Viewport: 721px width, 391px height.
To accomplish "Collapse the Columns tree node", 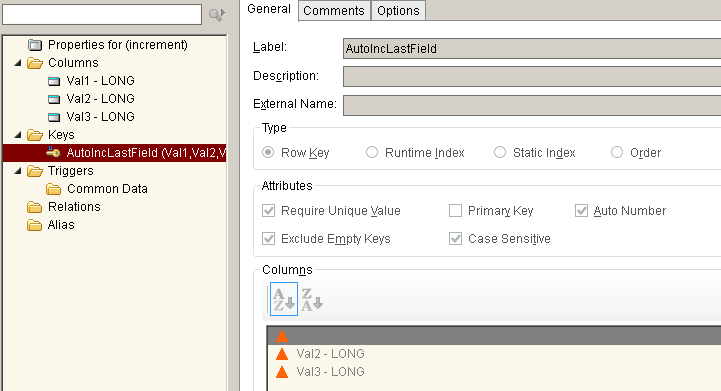I will click(x=18, y=63).
